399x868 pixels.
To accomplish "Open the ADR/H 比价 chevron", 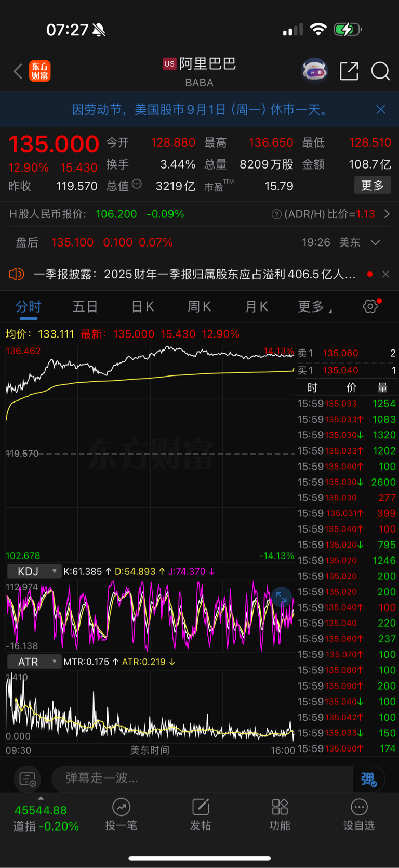I will [387, 214].
